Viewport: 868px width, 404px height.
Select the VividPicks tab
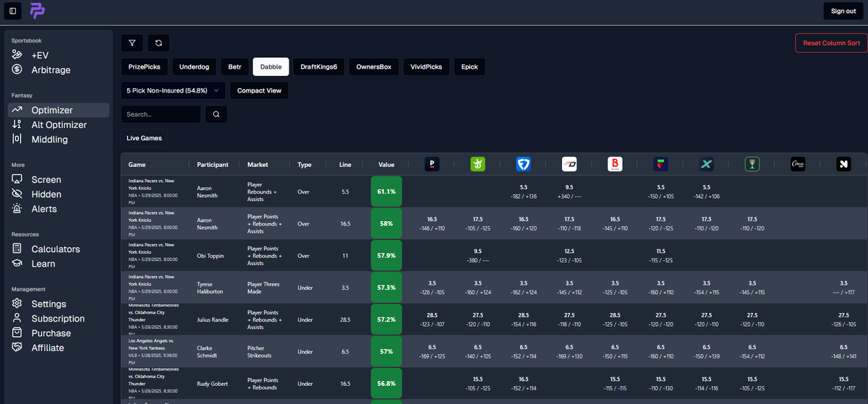426,66
